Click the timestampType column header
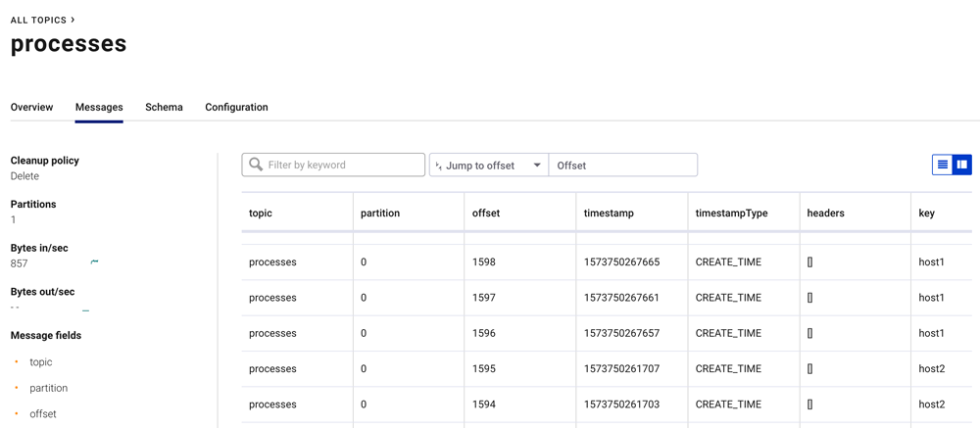The height and width of the screenshot is (428, 980). 731,214
